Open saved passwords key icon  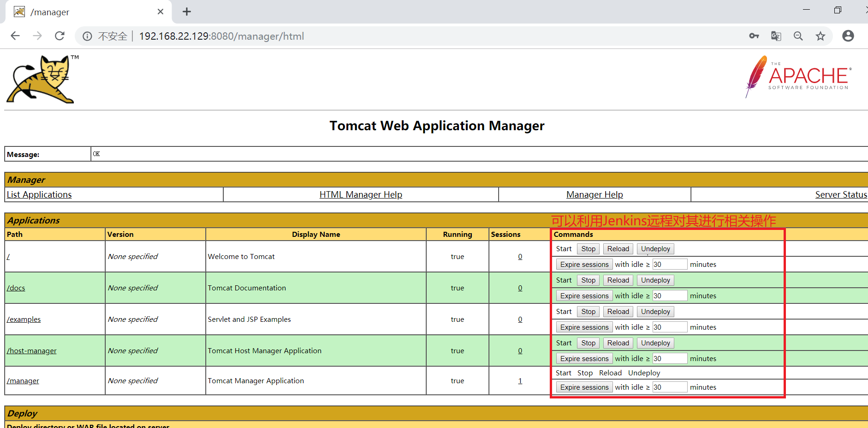tap(754, 36)
